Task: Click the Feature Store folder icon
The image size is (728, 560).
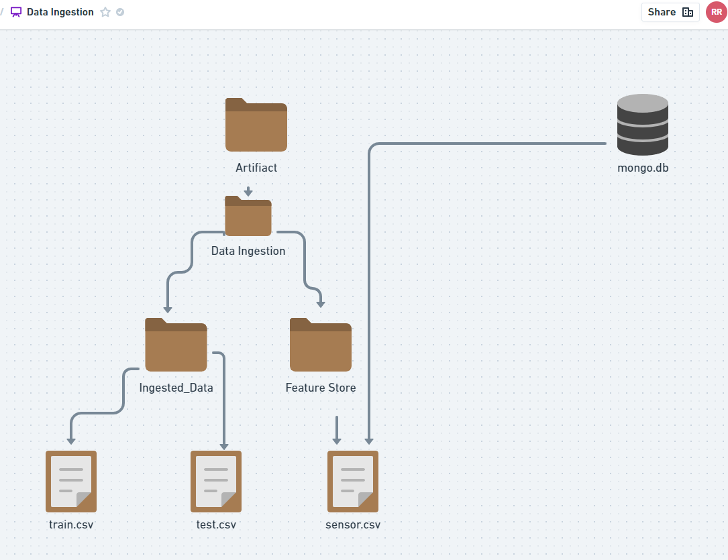Action: 320,345
